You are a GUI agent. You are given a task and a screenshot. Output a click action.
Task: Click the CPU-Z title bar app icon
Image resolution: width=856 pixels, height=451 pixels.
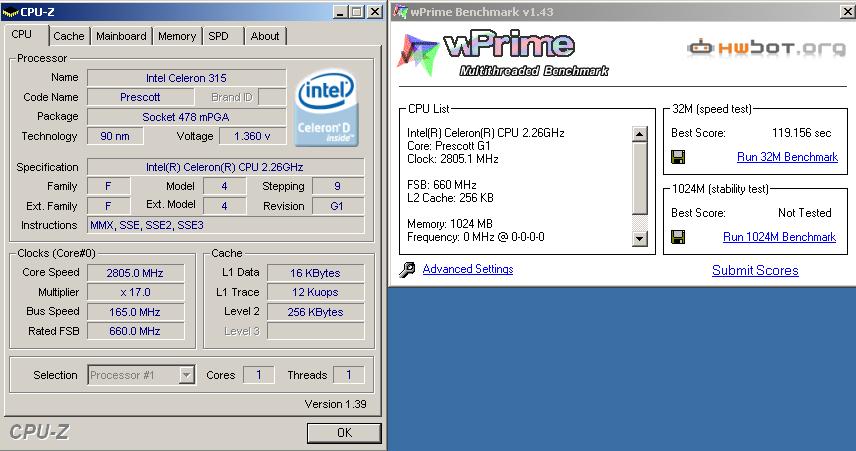click(x=11, y=11)
